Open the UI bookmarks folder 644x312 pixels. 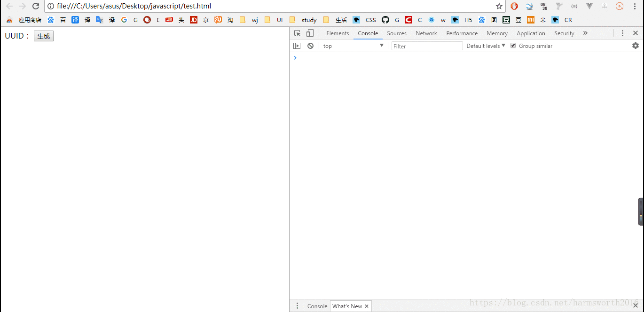point(274,20)
